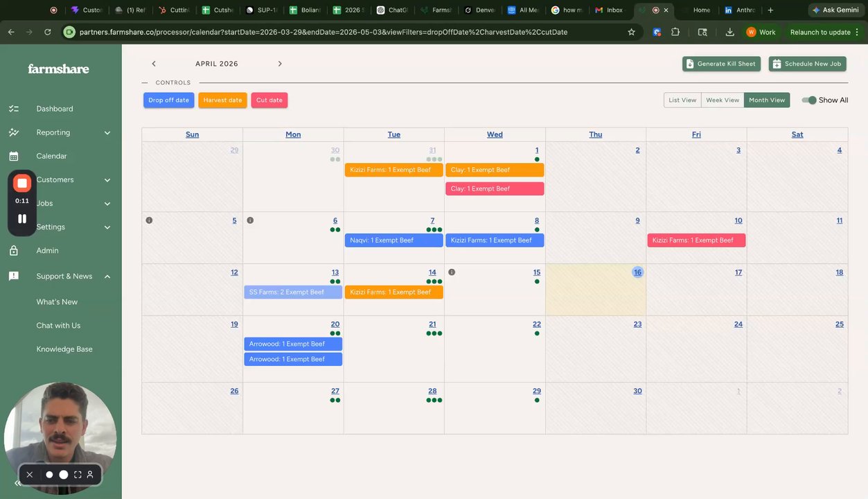Open a new browser tab
868x499 pixels.
[770, 10]
